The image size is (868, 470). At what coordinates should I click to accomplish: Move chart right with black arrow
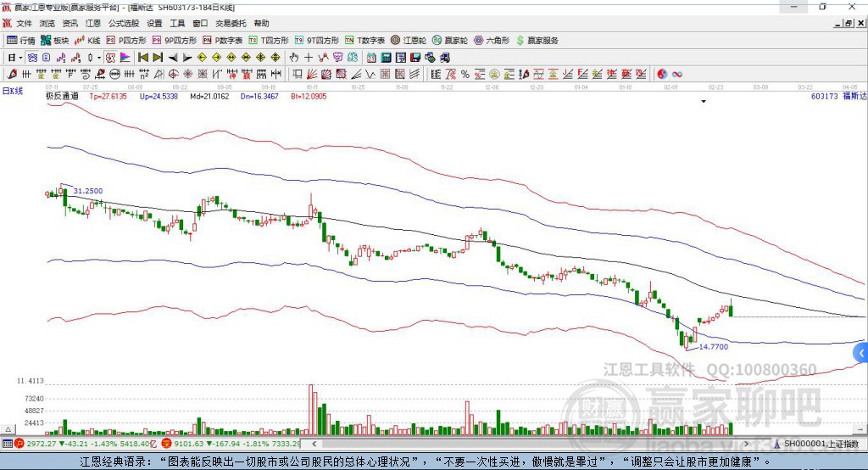[x=187, y=58]
